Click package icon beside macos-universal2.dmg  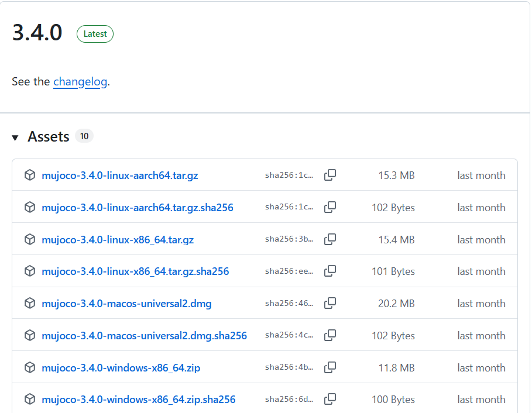[x=30, y=303]
